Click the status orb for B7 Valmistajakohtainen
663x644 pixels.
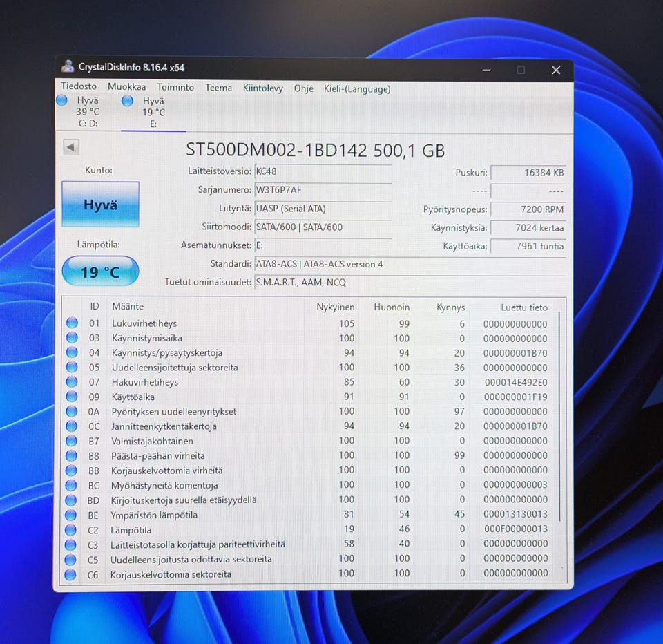point(71,440)
